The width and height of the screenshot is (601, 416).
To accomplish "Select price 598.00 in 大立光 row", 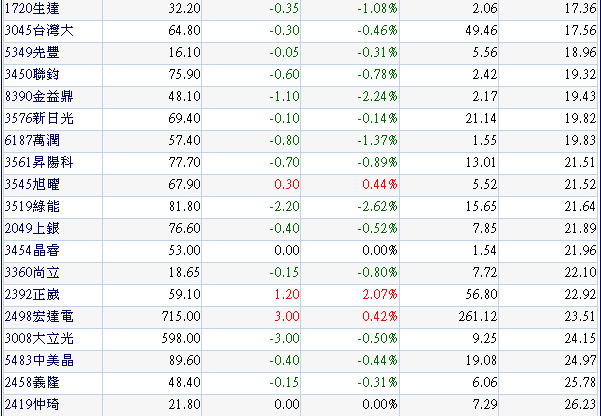I will click(x=181, y=339).
